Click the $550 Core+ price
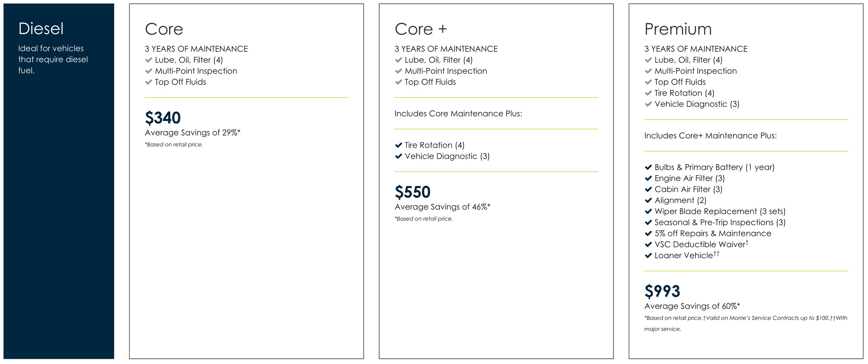The width and height of the screenshot is (868, 364). [412, 192]
